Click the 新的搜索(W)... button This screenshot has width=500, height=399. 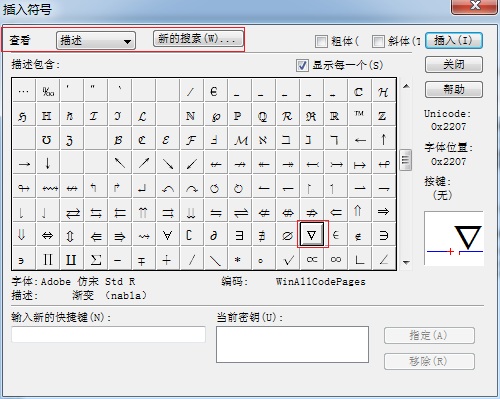[198, 39]
